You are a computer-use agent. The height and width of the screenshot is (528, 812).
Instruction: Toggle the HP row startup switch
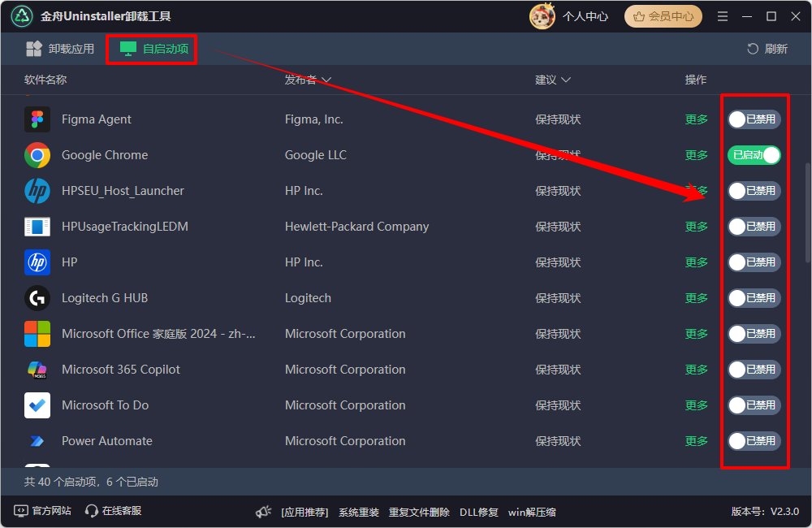(x=754, y=262)
